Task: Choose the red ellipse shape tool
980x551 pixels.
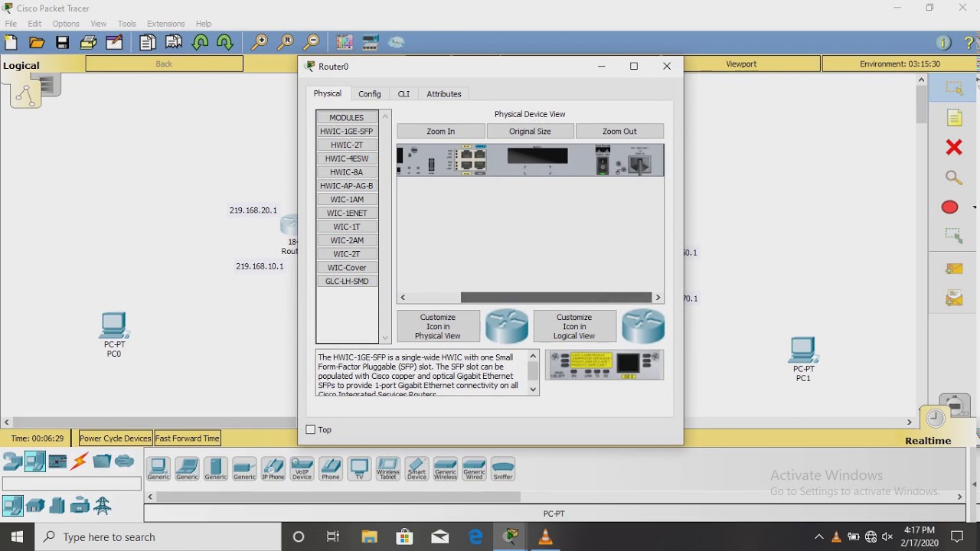Action: (x=949, y=207)
